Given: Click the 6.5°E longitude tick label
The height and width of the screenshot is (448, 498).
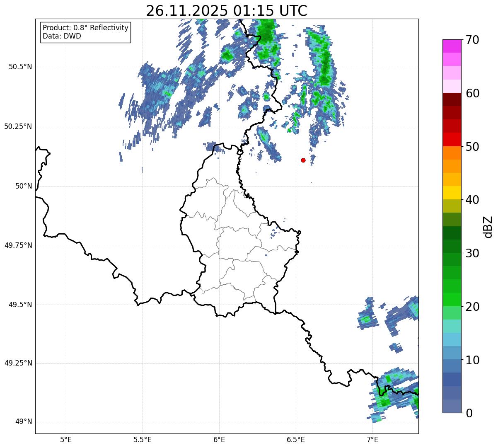Looking at the screenshot, I should click(x=296, y=439).
